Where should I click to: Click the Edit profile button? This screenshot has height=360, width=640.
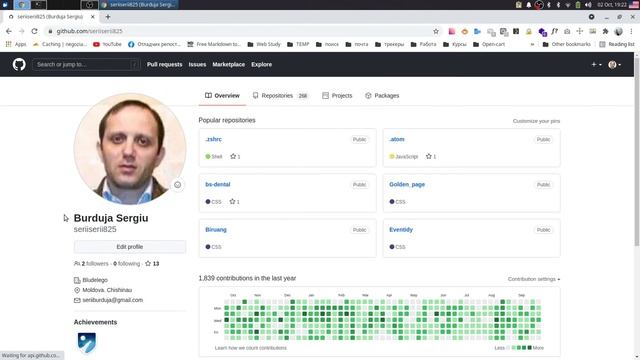click(x=130, y=247)
